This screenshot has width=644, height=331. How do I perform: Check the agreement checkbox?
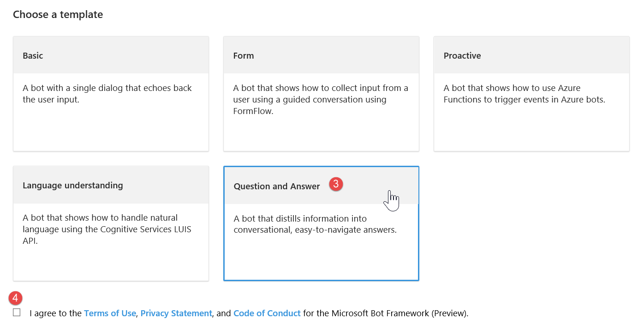pyautogui.click(x=17, y=313)
